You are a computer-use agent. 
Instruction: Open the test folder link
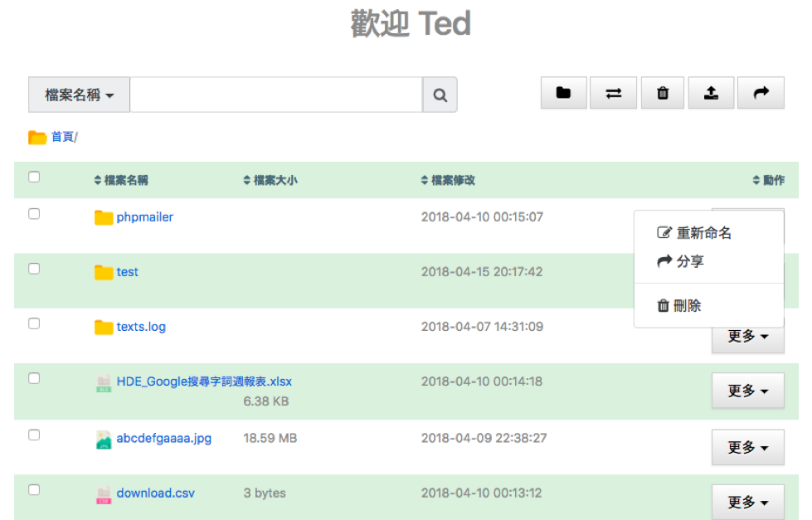point(127,272)
